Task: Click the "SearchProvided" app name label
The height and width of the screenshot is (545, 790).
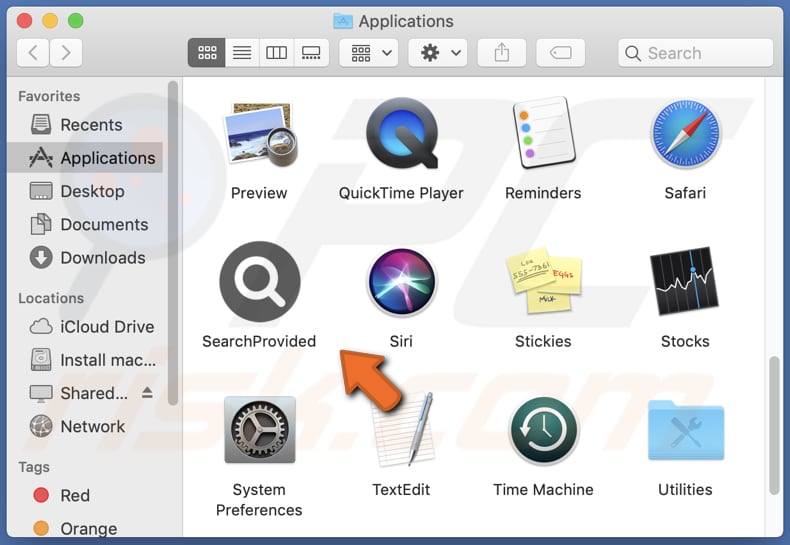Action: 259,342
